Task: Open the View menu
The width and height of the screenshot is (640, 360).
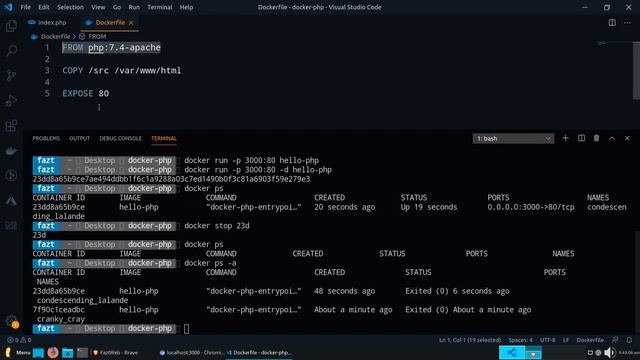Action: point(98,7)
